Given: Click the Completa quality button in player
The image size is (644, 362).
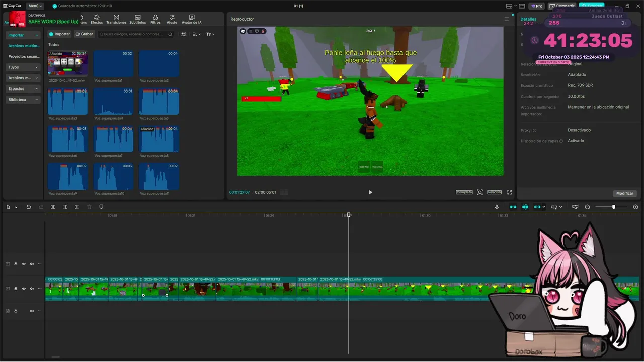Looking at the screenshot, I should (464, 192).
